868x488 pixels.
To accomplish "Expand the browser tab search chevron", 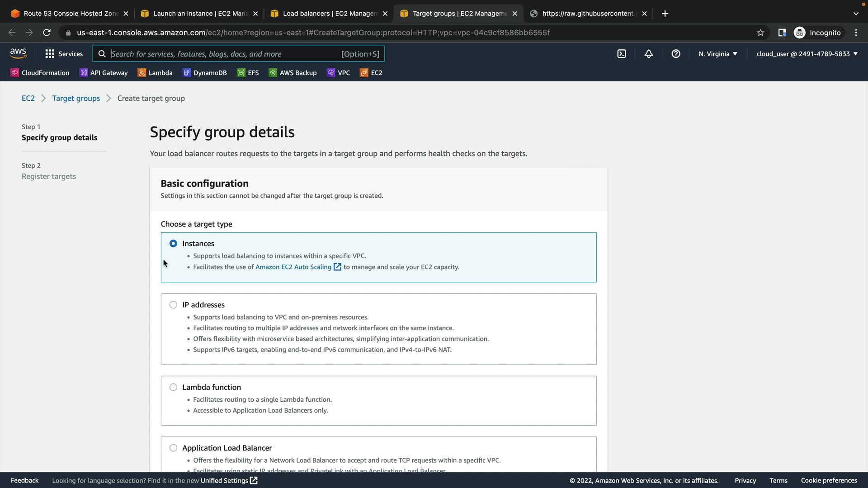I will pos(856,14).
